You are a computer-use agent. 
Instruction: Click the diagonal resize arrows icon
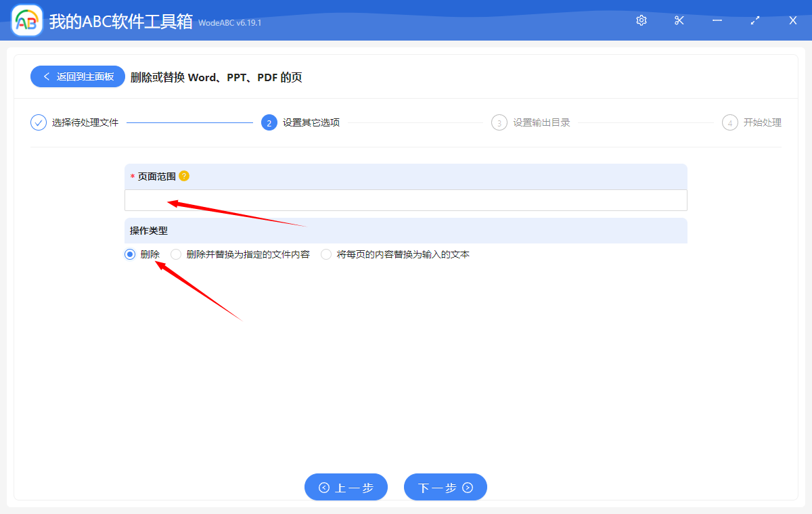click(754, 20)
